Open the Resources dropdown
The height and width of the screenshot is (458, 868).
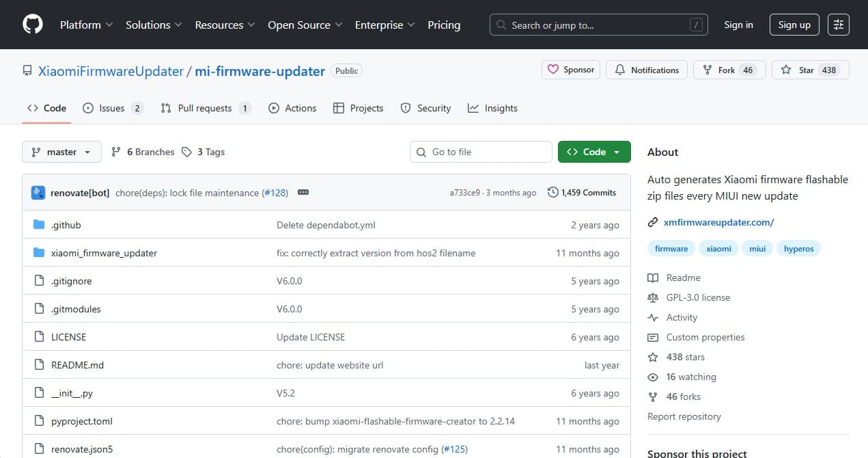(x=225, y=25)
